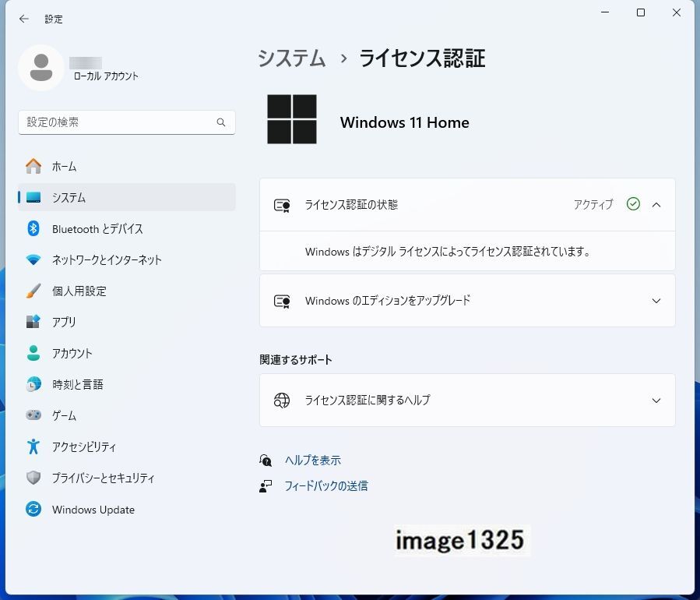Click the ライセンス認証 page title
The height and width of the screenshot is (600, 700).
[422, 58]
